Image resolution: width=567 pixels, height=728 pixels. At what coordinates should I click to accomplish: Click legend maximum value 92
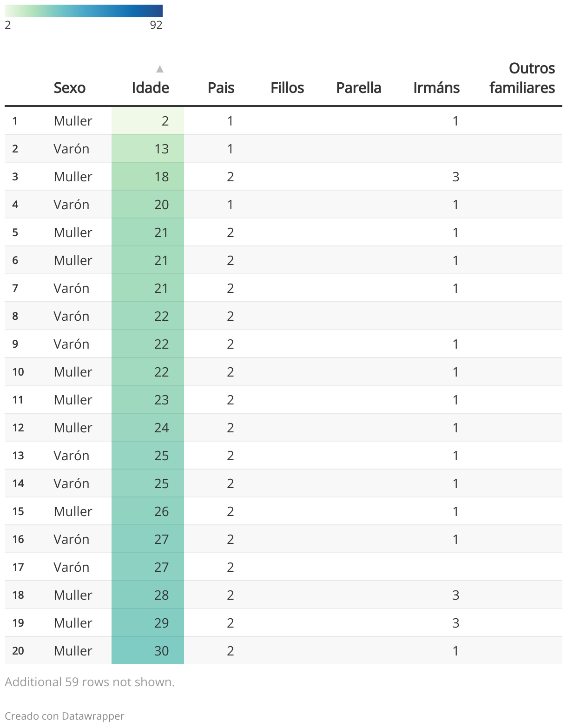[156, 25]
